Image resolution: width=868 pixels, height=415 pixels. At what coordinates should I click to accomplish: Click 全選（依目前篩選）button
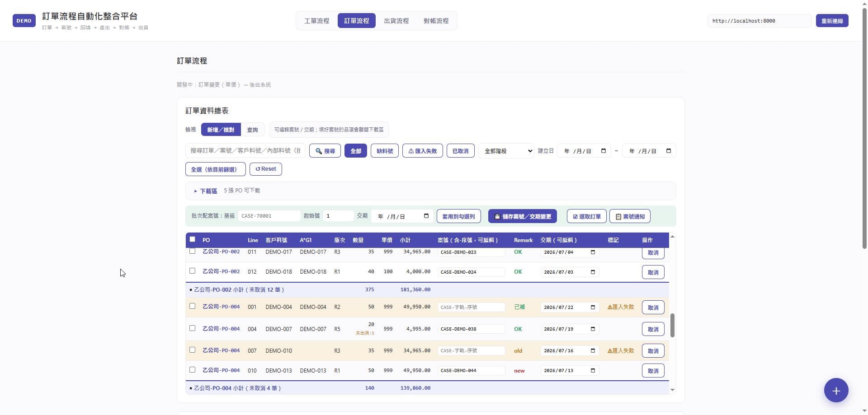[x=216, y=169]
